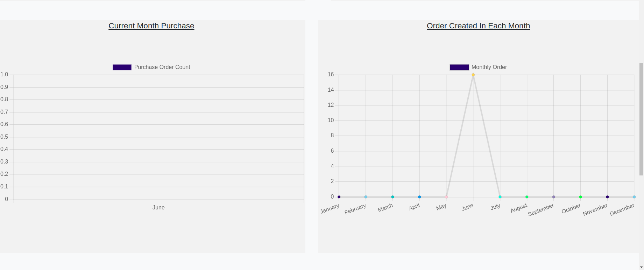Click the Monthly Order legend text

coord(489,67)
